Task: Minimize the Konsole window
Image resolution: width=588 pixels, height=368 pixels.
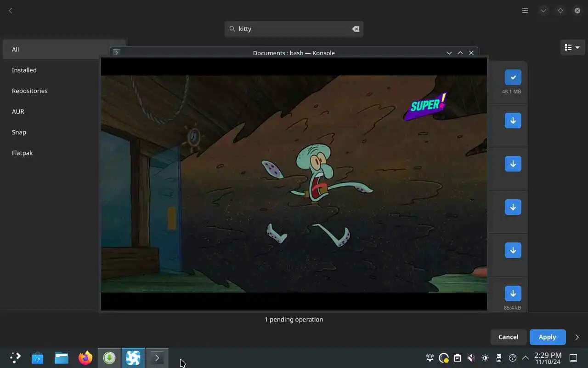Action: tap(449, 53)
